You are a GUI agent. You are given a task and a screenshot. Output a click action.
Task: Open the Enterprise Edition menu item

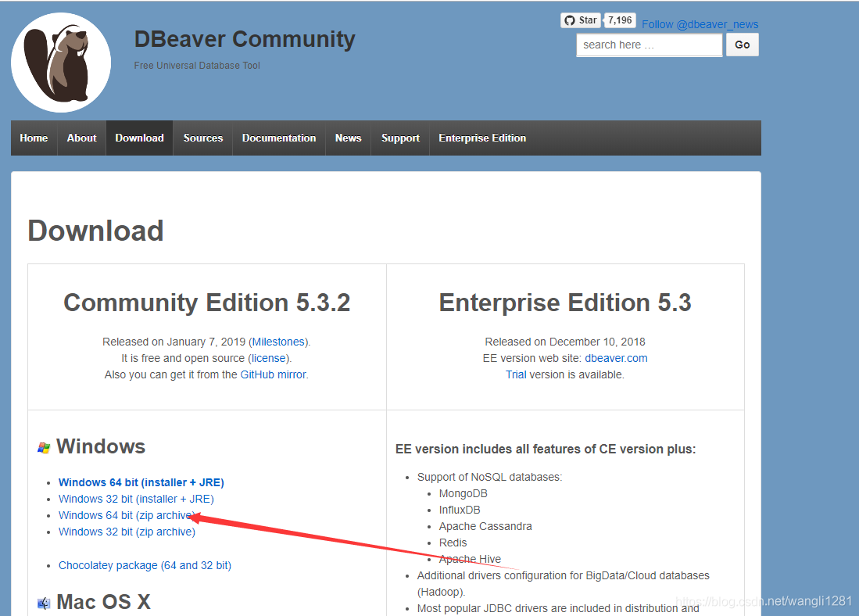coord(482,138)
